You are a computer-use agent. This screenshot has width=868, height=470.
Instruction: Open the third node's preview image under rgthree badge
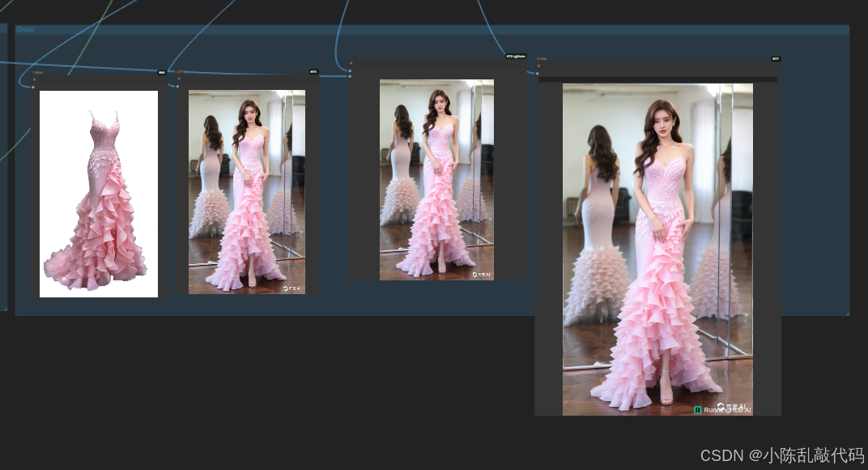pos(436,180)
